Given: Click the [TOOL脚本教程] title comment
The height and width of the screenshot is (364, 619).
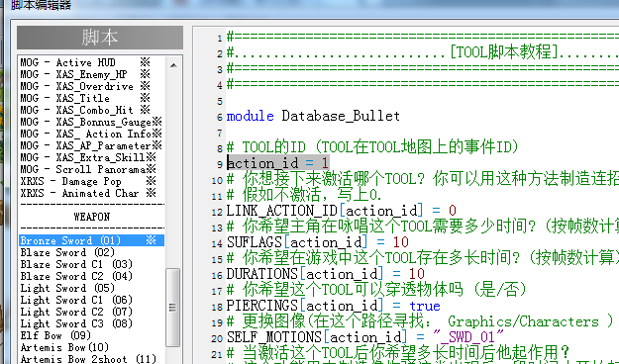Looking at the screenshot, I should click(x=504, y=52).
